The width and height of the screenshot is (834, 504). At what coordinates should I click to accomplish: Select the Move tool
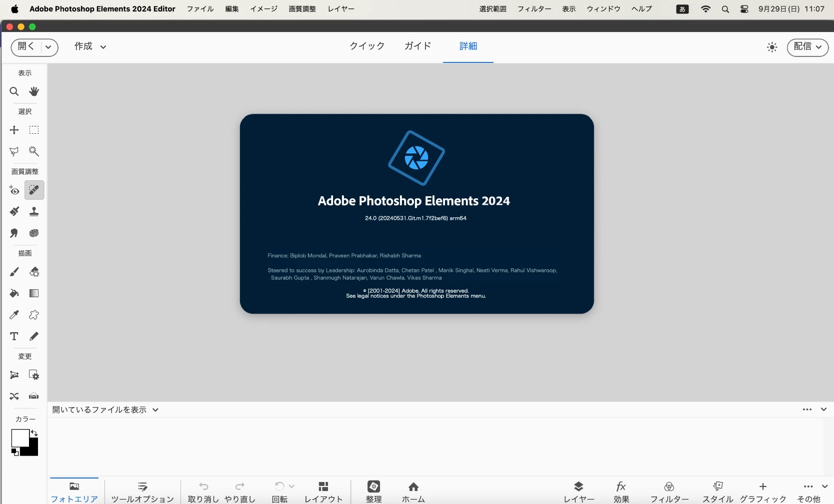click(14, 130)
